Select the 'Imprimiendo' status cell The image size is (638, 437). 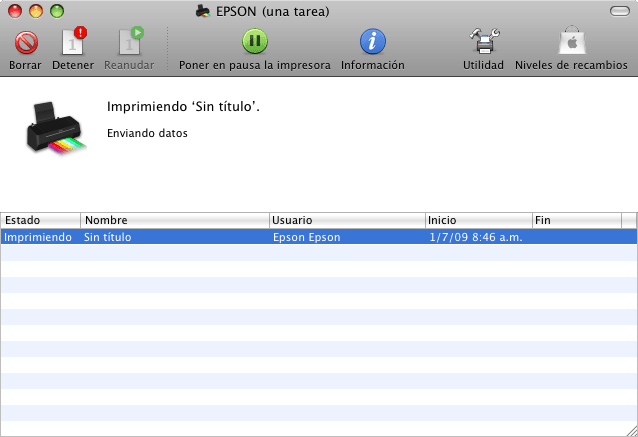(38, 237)
